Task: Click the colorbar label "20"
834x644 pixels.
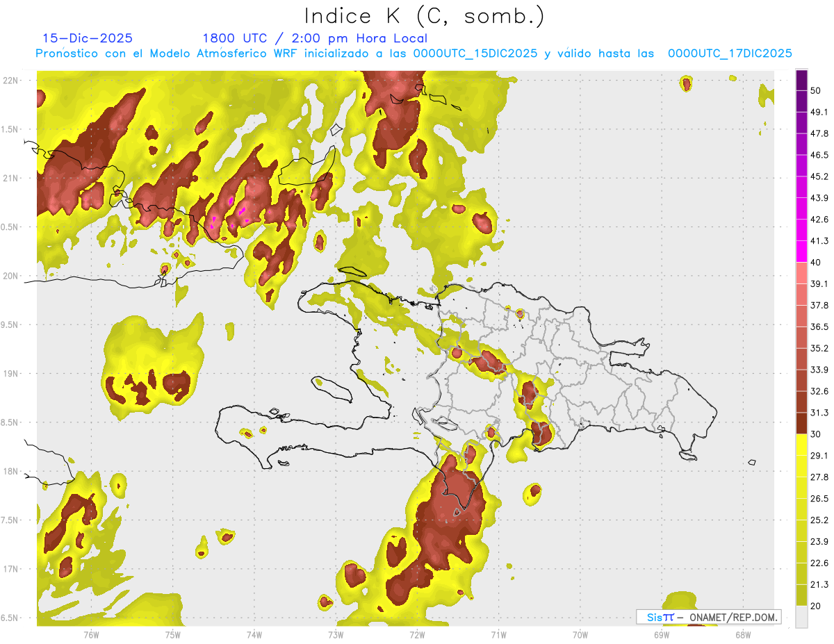Action: point(817,606)
